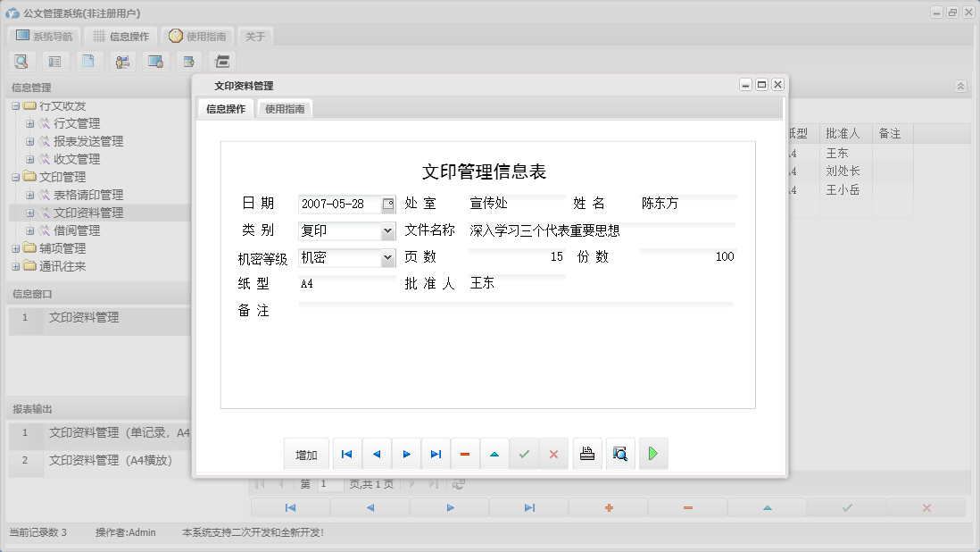Delete the record with the red minus icon

coord(464,454)
